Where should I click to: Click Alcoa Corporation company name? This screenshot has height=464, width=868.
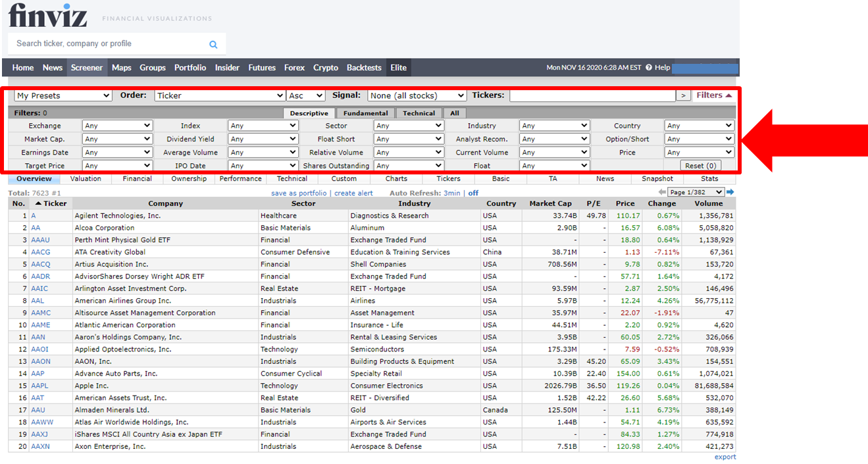104,228
